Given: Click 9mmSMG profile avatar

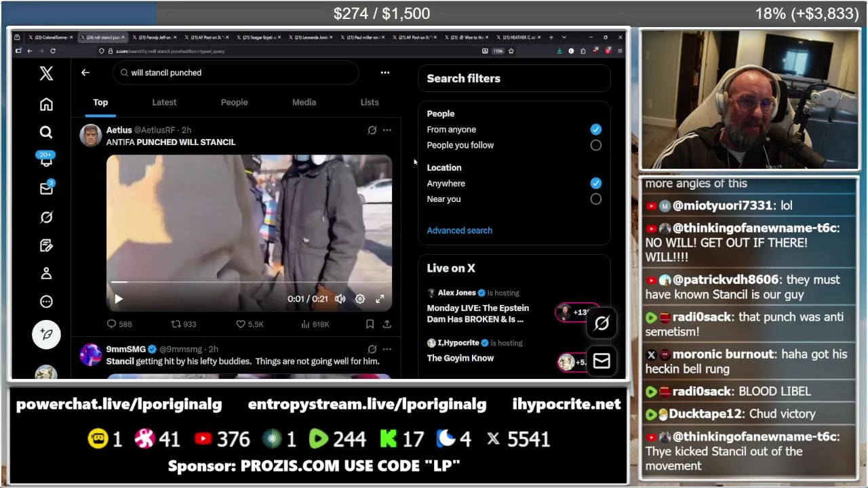Looking at the screenshot, I should click(90, 354).
